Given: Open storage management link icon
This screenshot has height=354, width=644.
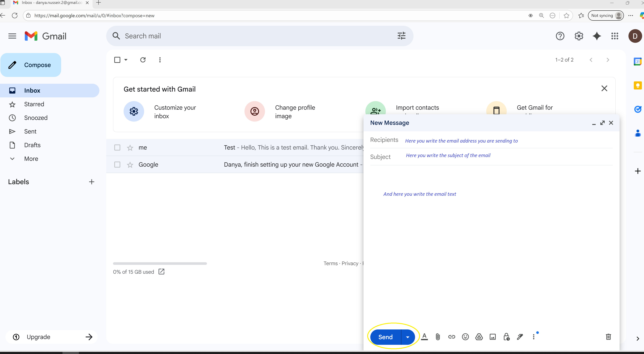Looking at the screenshot, I should [161, 272].
